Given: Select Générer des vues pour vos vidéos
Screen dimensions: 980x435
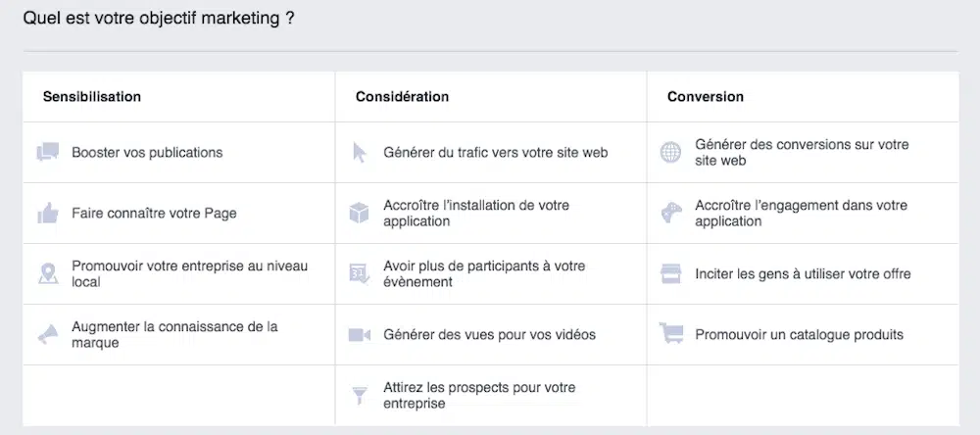Looking at the screenshot, I should click(x=489, y=335).
